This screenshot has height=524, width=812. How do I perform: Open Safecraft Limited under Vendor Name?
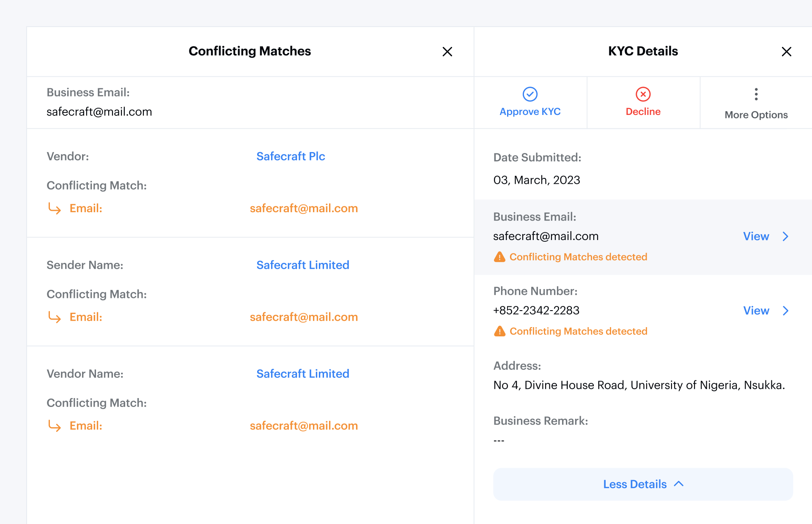click(x=303, y=374)
